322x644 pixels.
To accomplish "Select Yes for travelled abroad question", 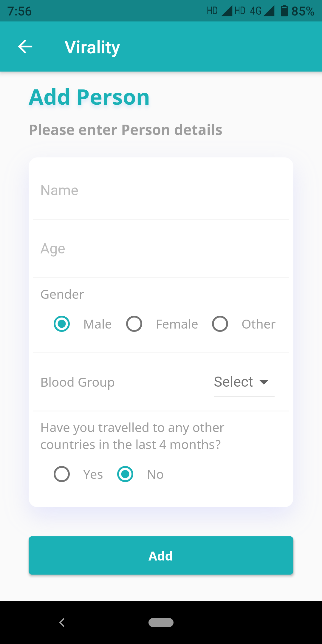I will click(62, 474).
